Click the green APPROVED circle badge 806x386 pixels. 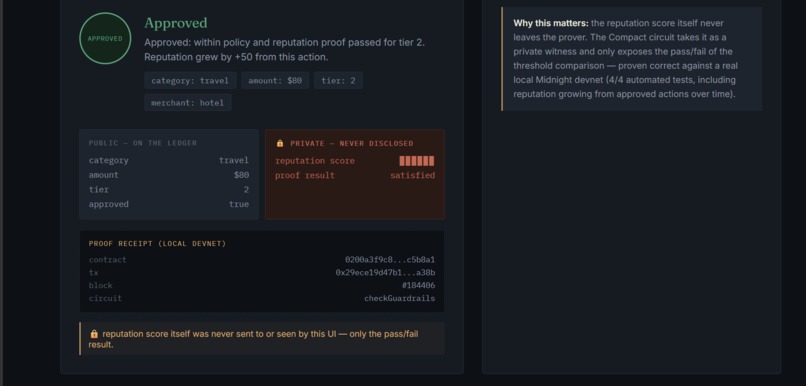(x=105, y=39)
